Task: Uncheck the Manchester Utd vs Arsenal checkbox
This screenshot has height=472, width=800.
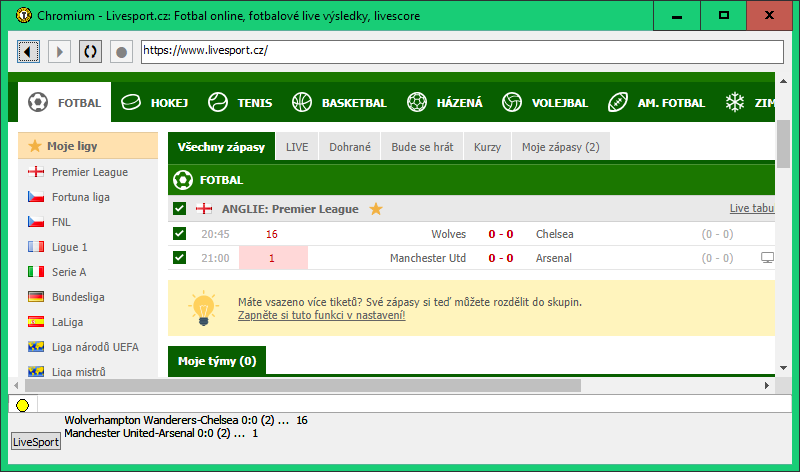Action: pos(179,258)
